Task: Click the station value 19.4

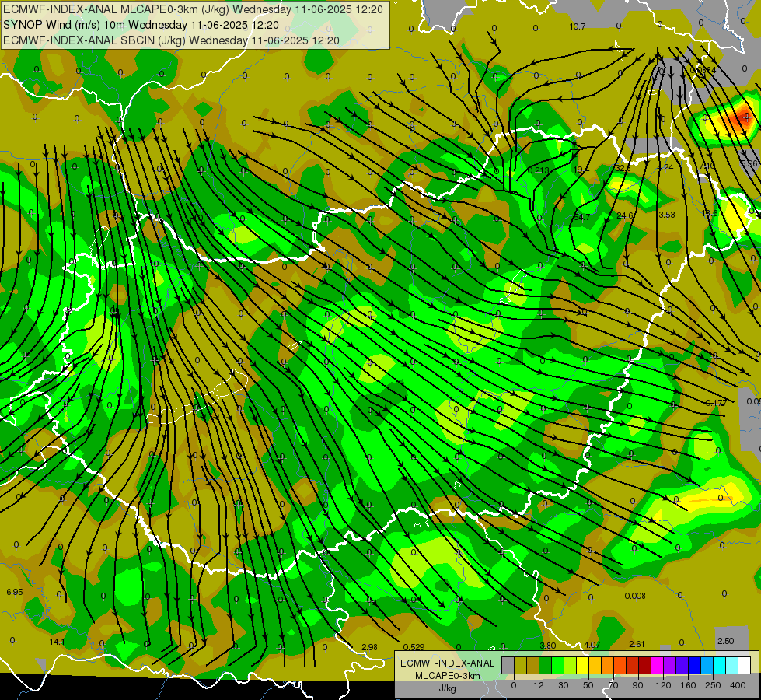Action: [x=581, y=170]
